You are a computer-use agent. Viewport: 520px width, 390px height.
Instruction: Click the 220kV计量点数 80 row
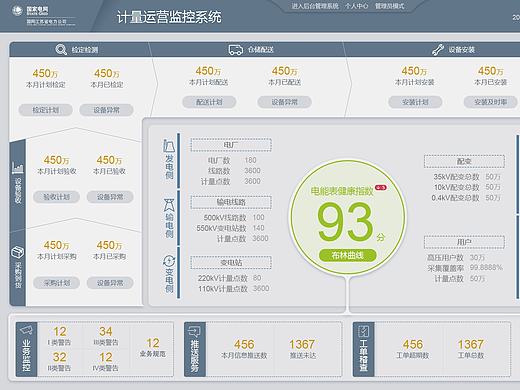tap(229, 278)
